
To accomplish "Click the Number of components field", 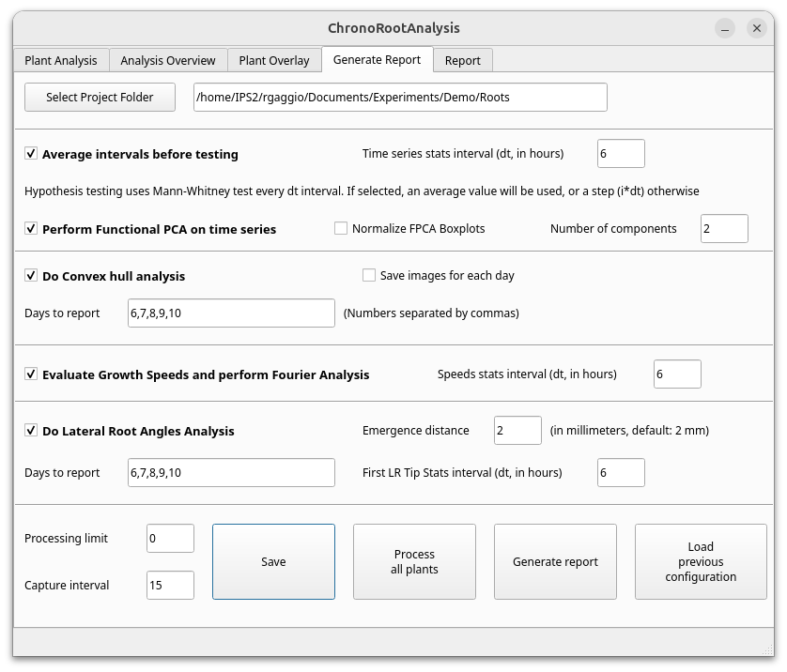I will point(724,228).
